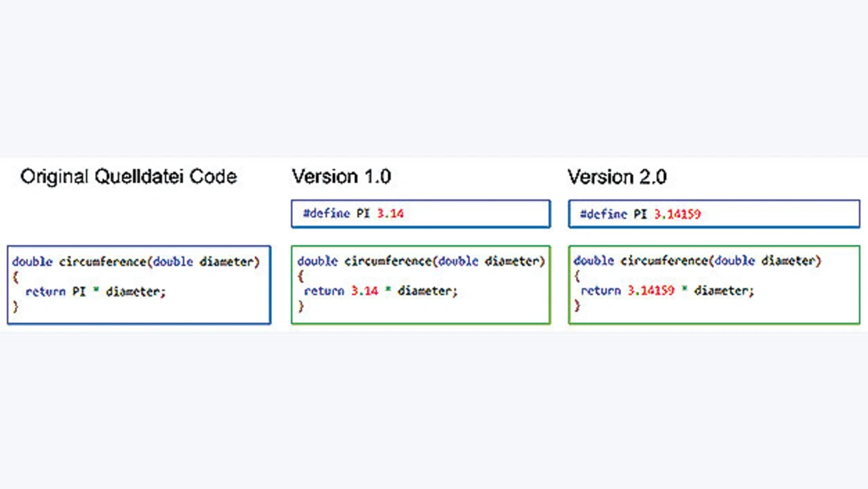The width and height of the screenshot is (868, 489).
Task: Click the "#define PI 3.14159" box
Action: (714, 214)
